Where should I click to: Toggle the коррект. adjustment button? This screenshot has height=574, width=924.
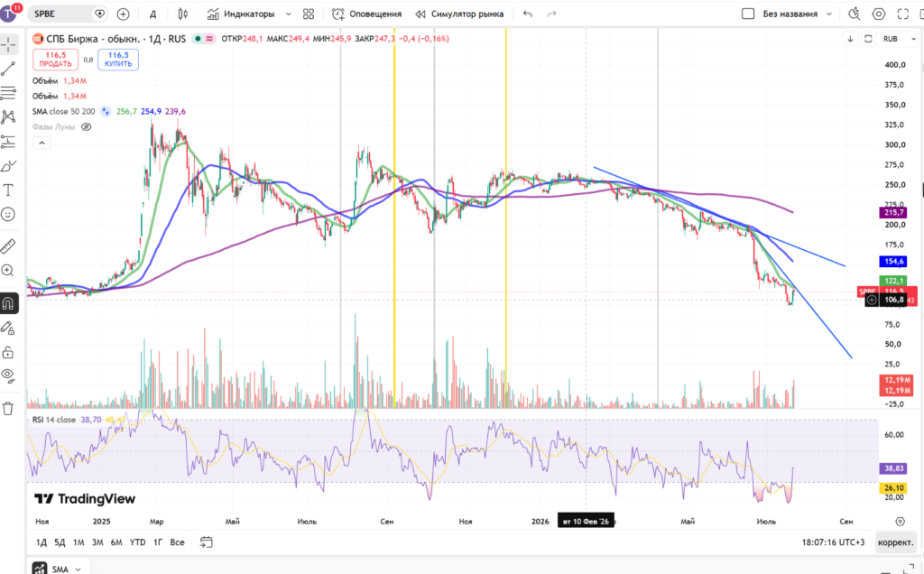point(895,542)
